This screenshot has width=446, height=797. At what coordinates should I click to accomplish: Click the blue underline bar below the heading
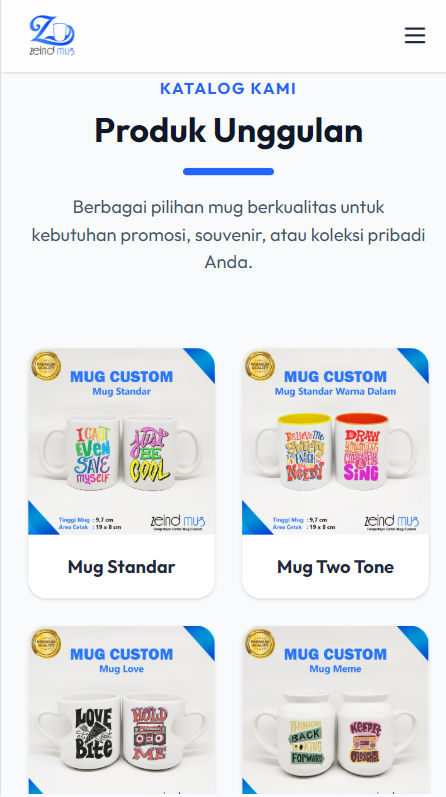point(228,171)
